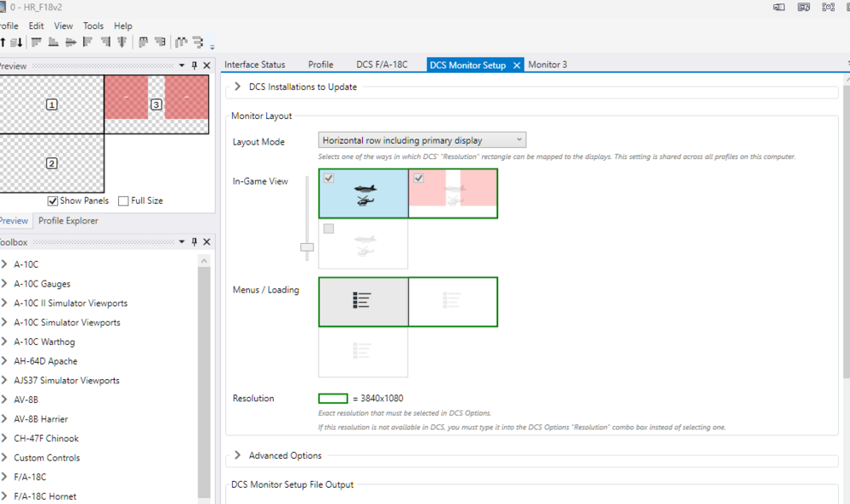Click the make-same-width right-bracket toolbar icon

click(160, 42)
